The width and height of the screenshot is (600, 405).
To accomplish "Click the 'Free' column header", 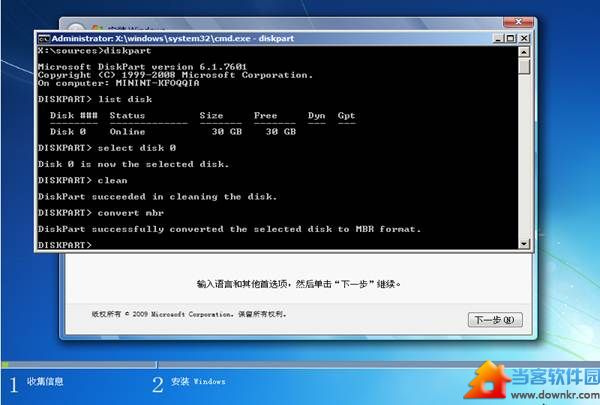I will tap(265, 116).
